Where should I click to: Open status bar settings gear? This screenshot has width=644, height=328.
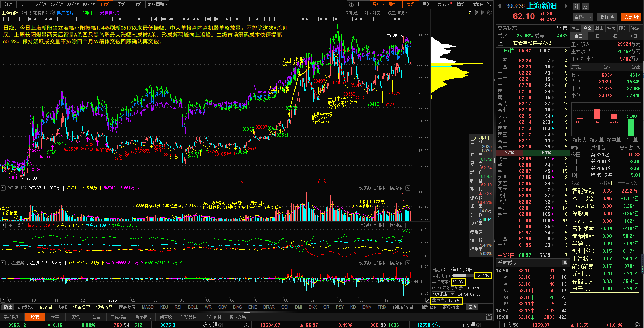coord(637,325)
